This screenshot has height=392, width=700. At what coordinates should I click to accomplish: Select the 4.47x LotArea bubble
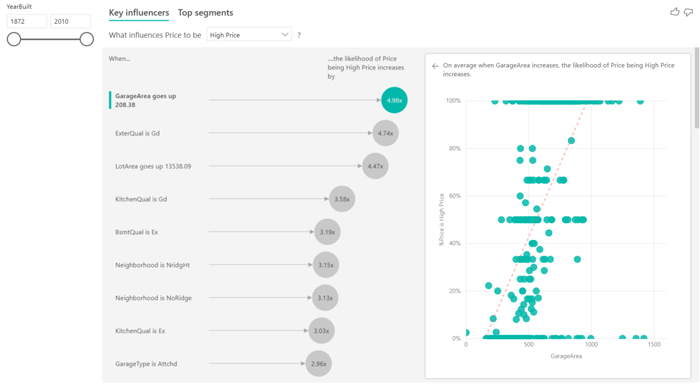click(x=375, y=166)
